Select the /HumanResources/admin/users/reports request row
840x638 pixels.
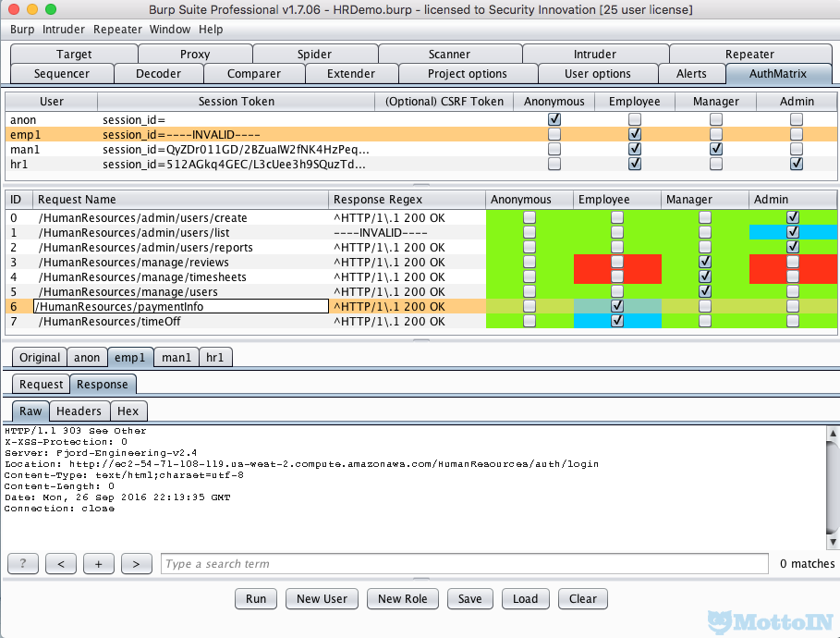point(421,247)
